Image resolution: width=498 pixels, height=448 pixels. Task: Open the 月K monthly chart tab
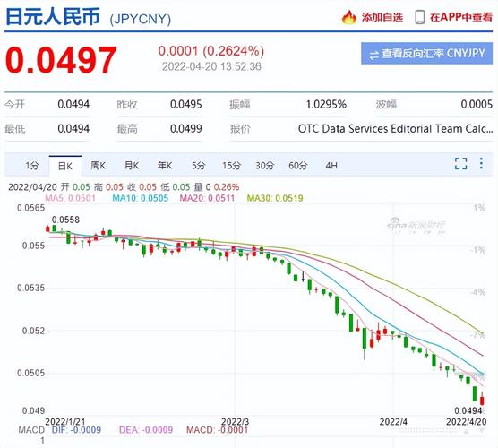[x=132, y=166]
